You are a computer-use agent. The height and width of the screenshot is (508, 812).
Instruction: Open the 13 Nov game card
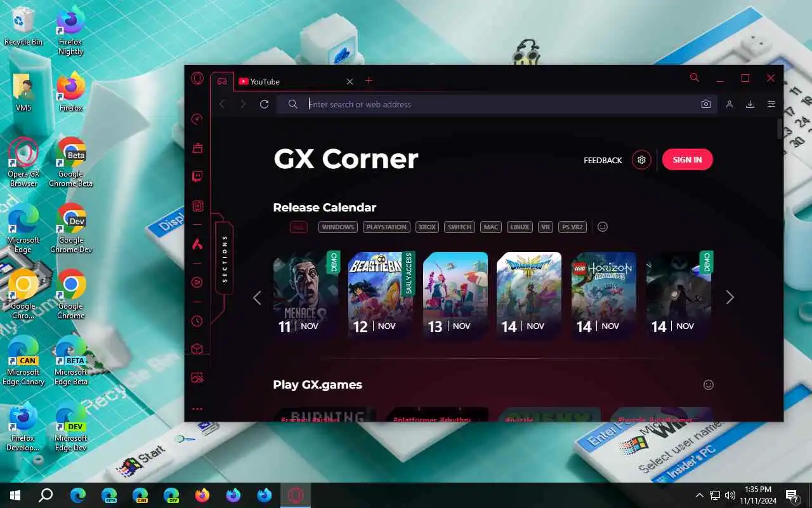point(455,295)
